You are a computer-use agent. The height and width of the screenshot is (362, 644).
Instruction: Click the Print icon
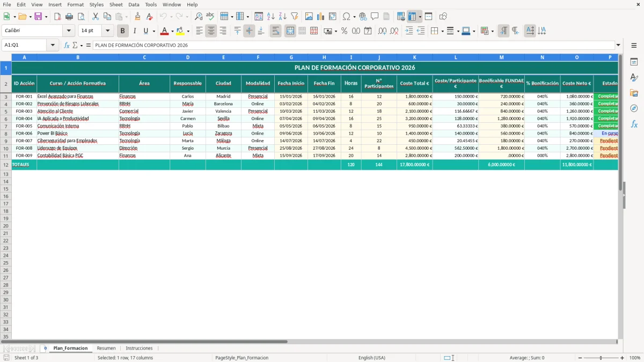(x=69, y=17)
